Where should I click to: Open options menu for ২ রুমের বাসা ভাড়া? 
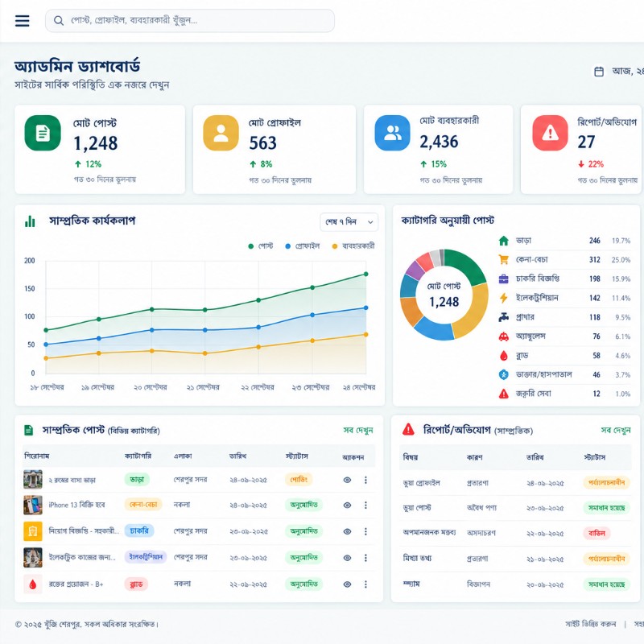[365, 480]
